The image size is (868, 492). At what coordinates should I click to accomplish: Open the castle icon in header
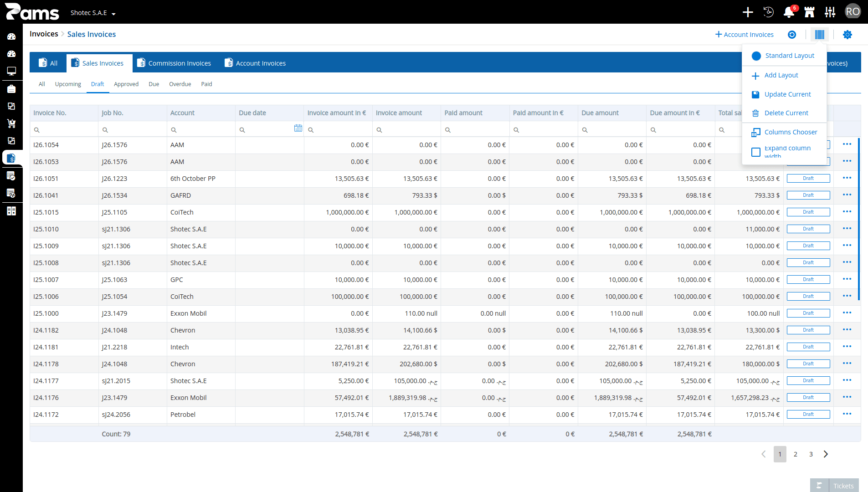[809, 12]
